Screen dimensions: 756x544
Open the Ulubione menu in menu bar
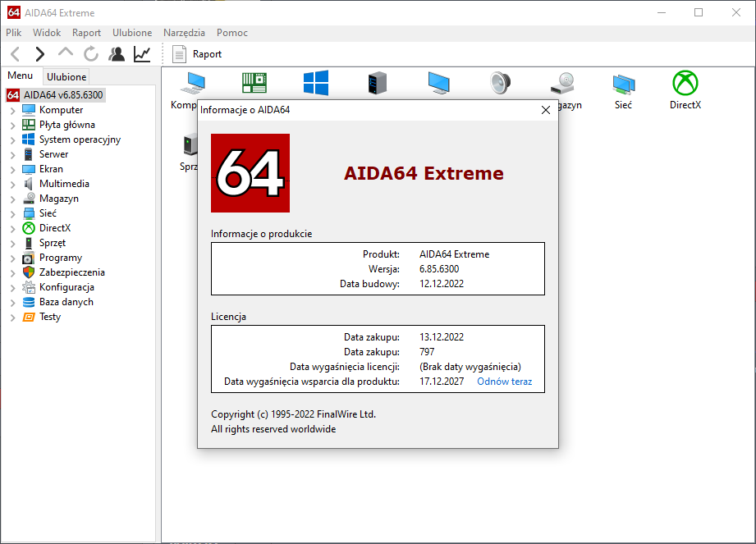pyautogui.click(x=132, y=33)
